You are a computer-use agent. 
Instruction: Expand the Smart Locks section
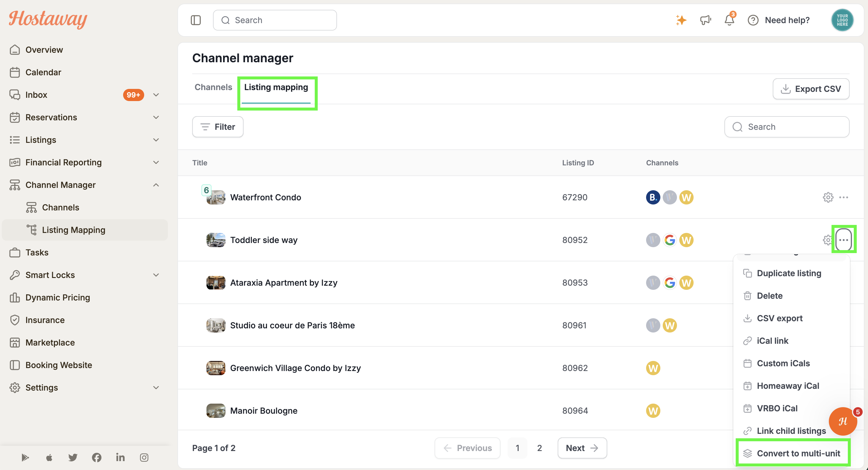(x=156, y=275)
